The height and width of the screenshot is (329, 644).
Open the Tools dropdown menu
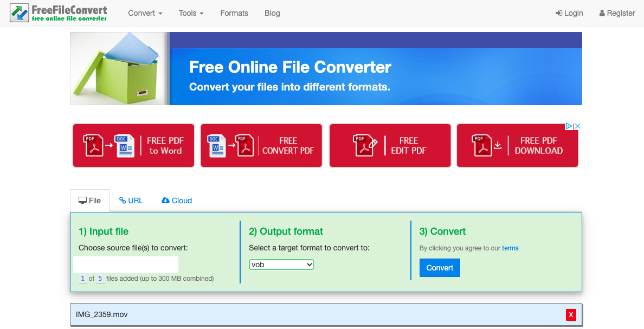(191, 13)
